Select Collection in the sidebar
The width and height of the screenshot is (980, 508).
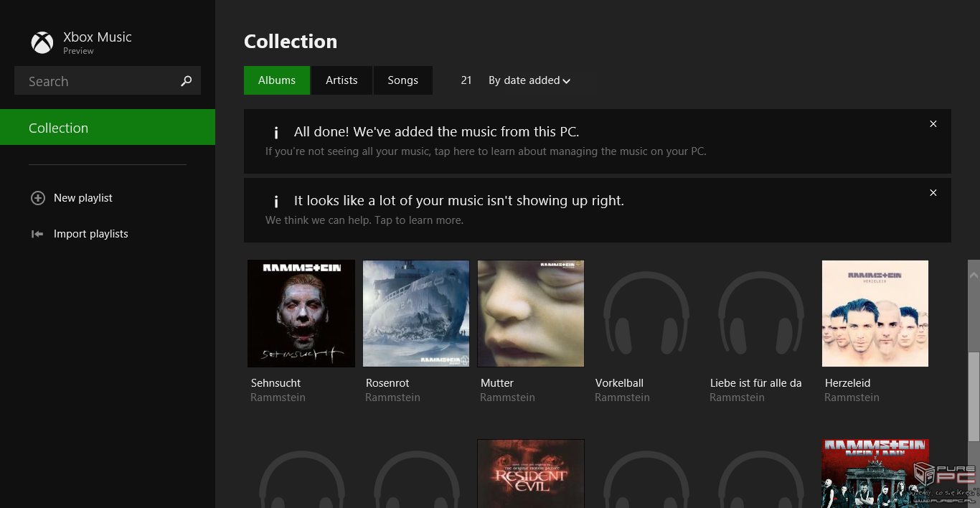point(108,127)
